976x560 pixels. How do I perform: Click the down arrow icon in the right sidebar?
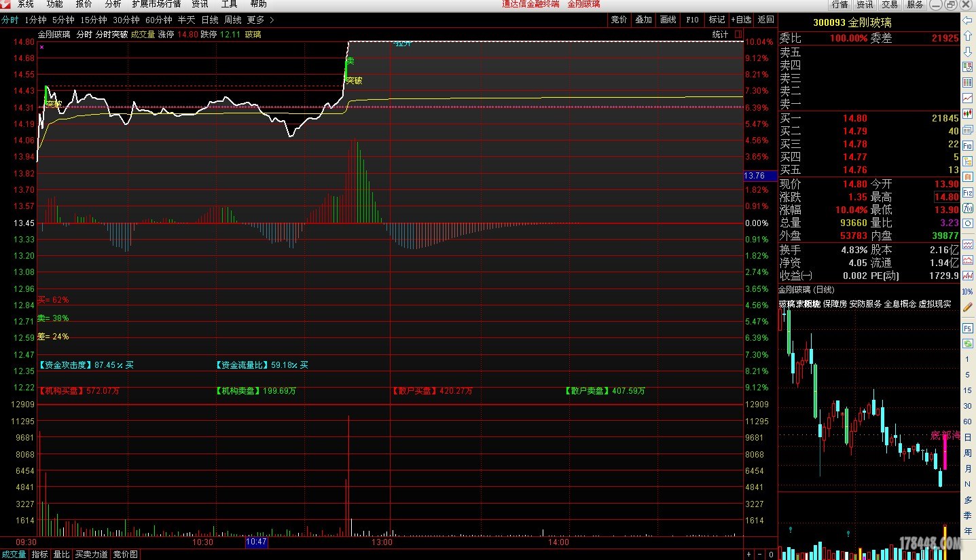967,52
